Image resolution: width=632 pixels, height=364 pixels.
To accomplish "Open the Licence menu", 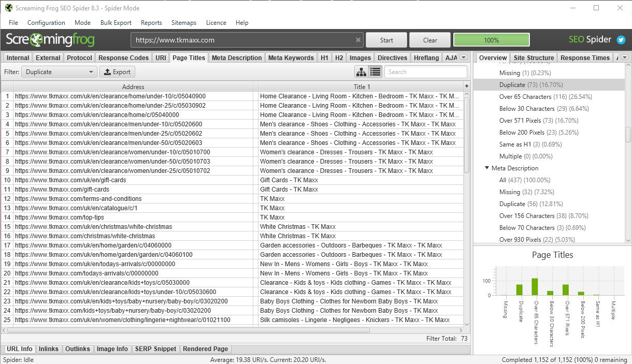I will click(216, 23).
